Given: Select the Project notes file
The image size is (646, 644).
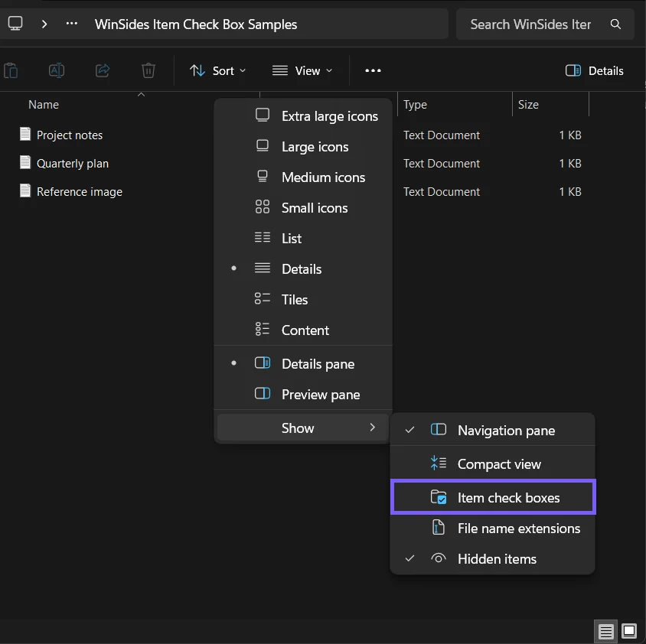Looking at the screenshot, I should point(70,135).
